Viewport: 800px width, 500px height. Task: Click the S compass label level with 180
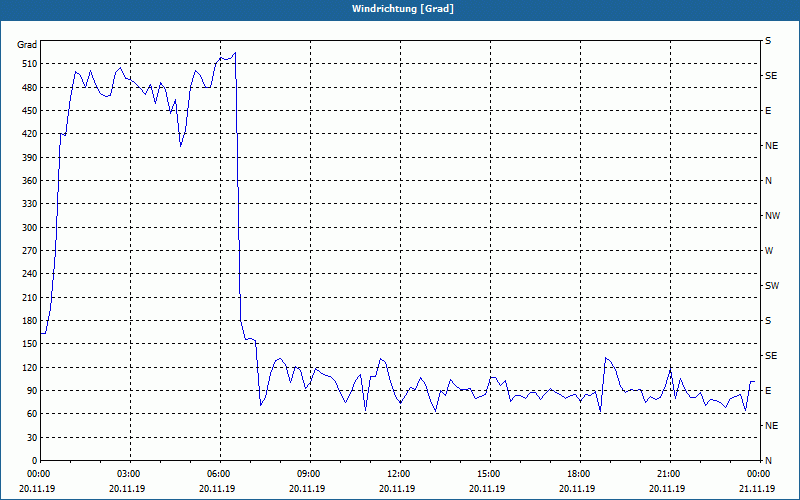click(x=768, y=321)
